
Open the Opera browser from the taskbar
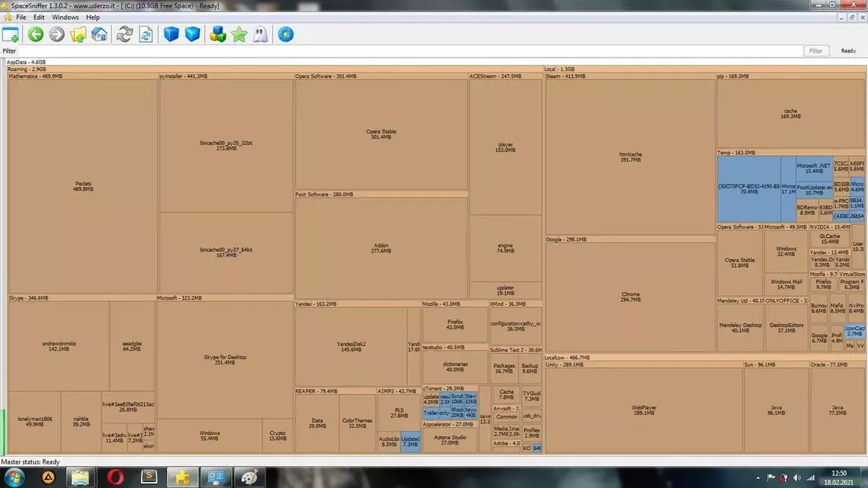(115, 477)
